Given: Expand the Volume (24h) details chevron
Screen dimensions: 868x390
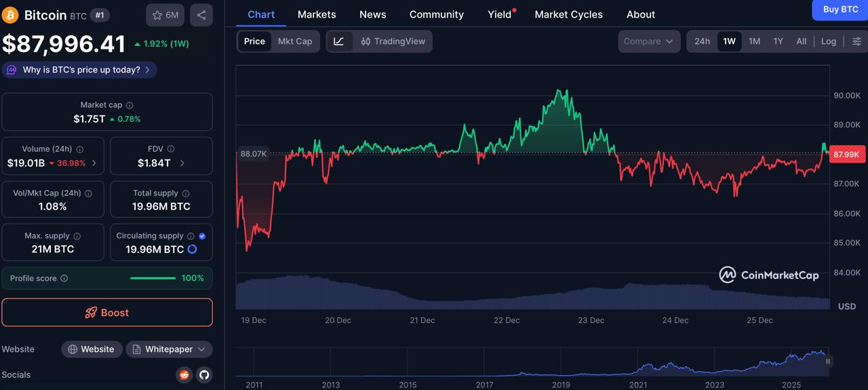Looking at the screenshot, I should 94,163.
